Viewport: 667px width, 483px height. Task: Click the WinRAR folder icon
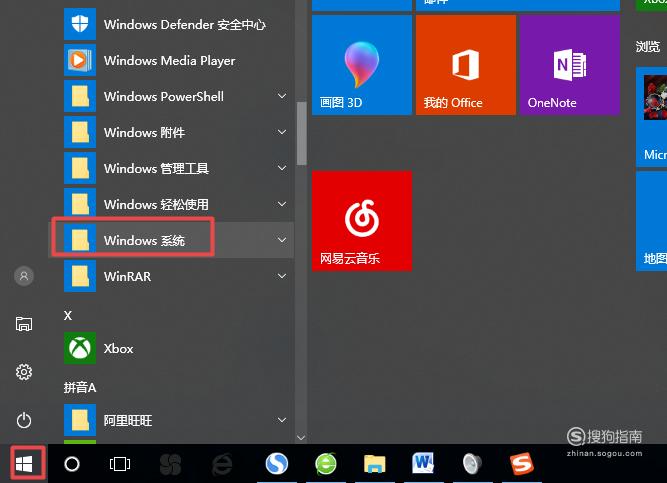80,276
